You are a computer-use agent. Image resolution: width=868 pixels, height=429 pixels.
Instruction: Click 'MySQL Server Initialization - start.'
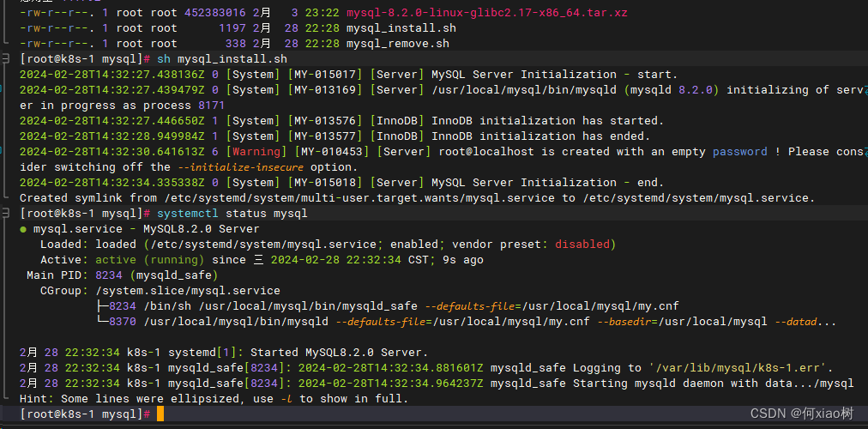(x=555, y=74)
